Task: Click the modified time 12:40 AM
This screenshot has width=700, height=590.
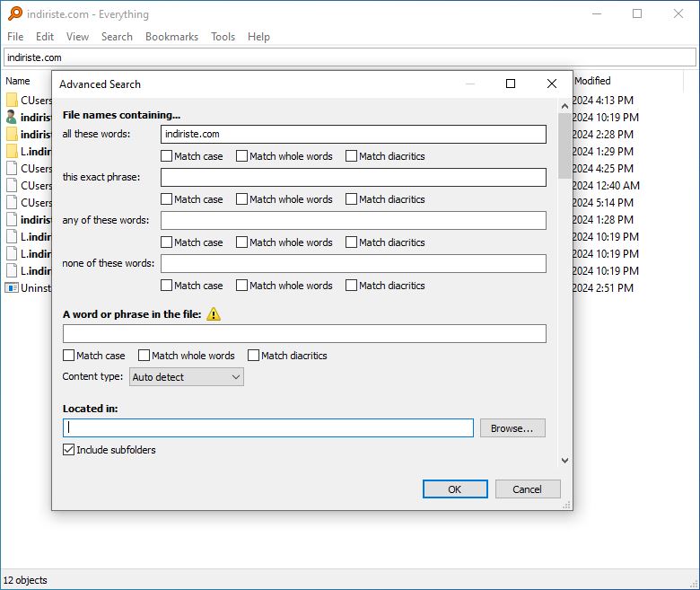Action: pyautogui.click(x=617, y=185)
